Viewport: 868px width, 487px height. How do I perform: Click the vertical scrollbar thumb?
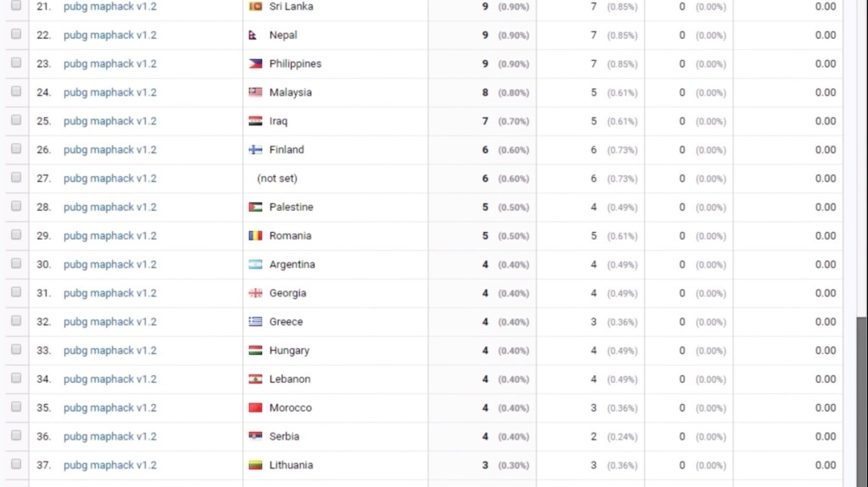861,398
